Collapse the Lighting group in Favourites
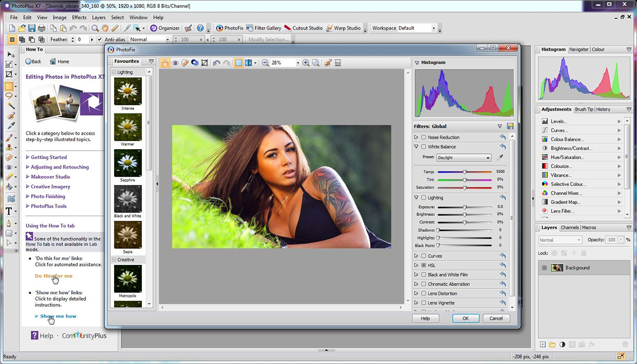This screenshot has height=364, width=637. (114, 72)
